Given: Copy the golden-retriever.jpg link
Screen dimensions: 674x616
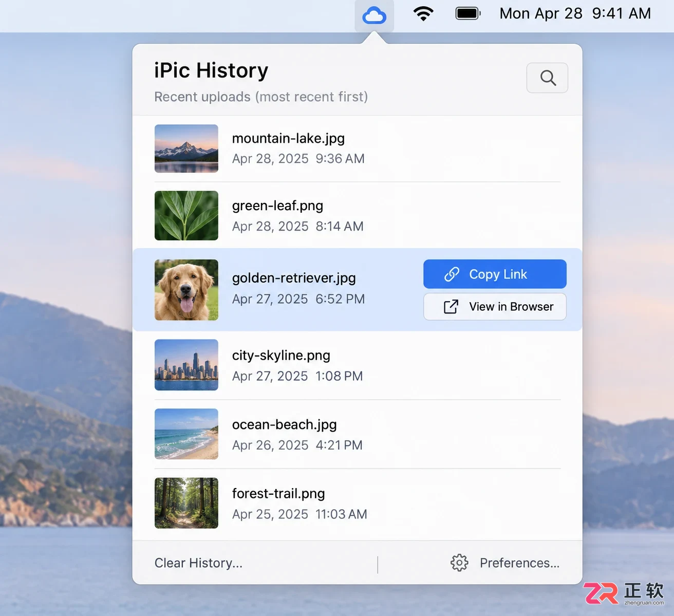Looking at the screenshot, I should [495, 274].
